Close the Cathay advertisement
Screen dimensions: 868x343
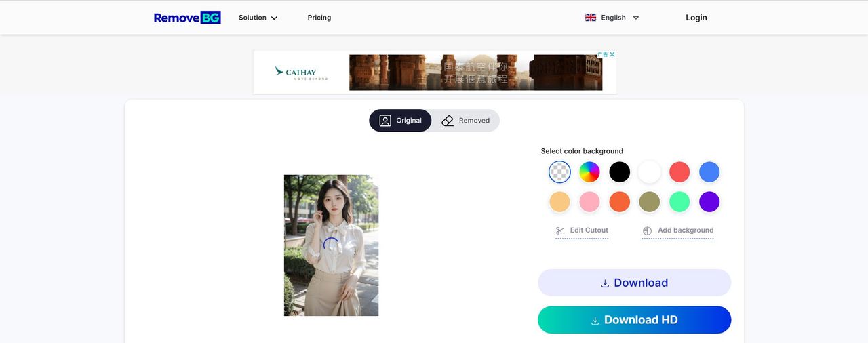pos(612,54)
